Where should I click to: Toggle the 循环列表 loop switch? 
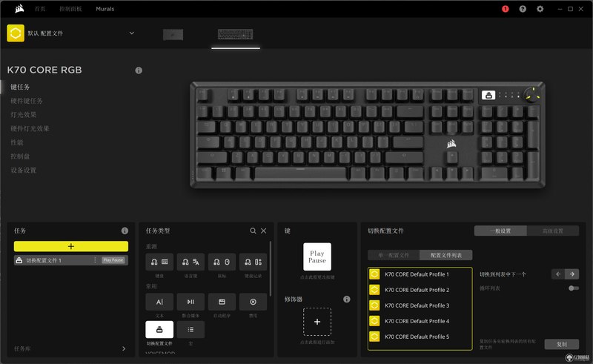click(574, 288)
